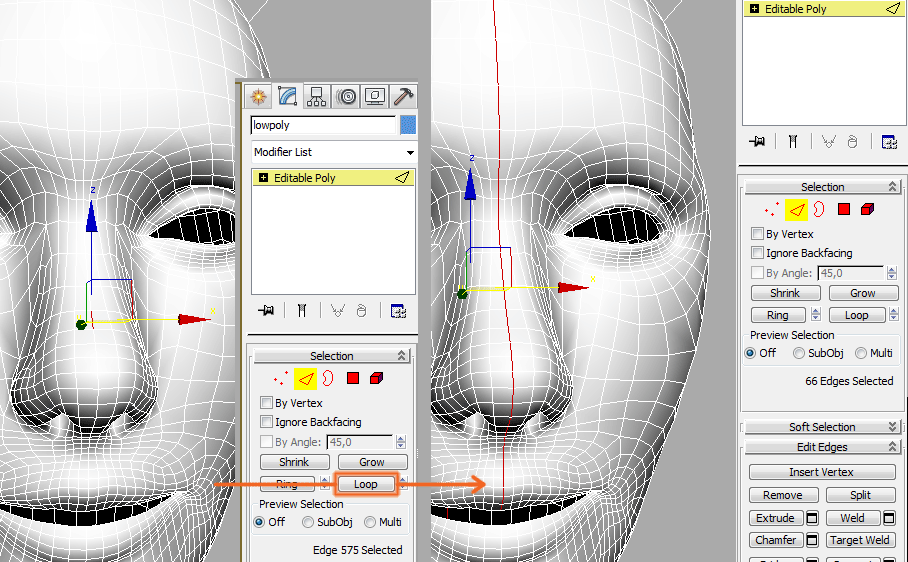This screenshot has width=908, height=562.
Task: Click the Remove button
Action: click(783, 495)
